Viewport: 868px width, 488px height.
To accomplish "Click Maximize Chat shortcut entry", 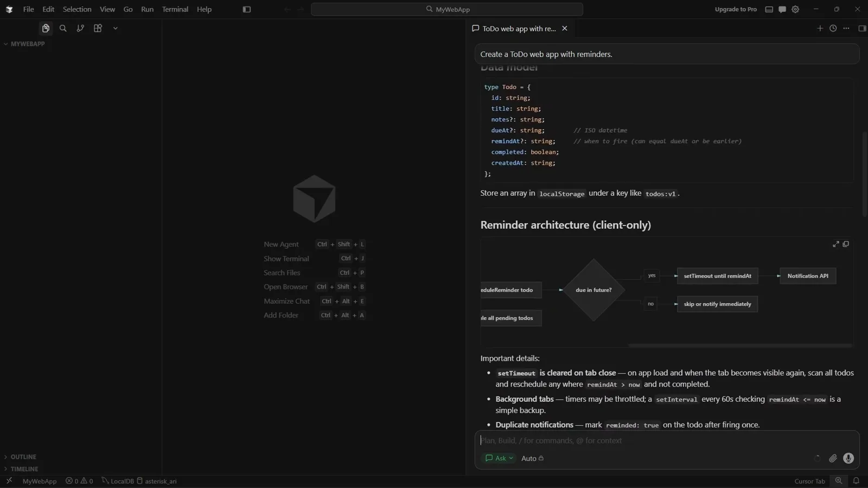I will (314, 301).
